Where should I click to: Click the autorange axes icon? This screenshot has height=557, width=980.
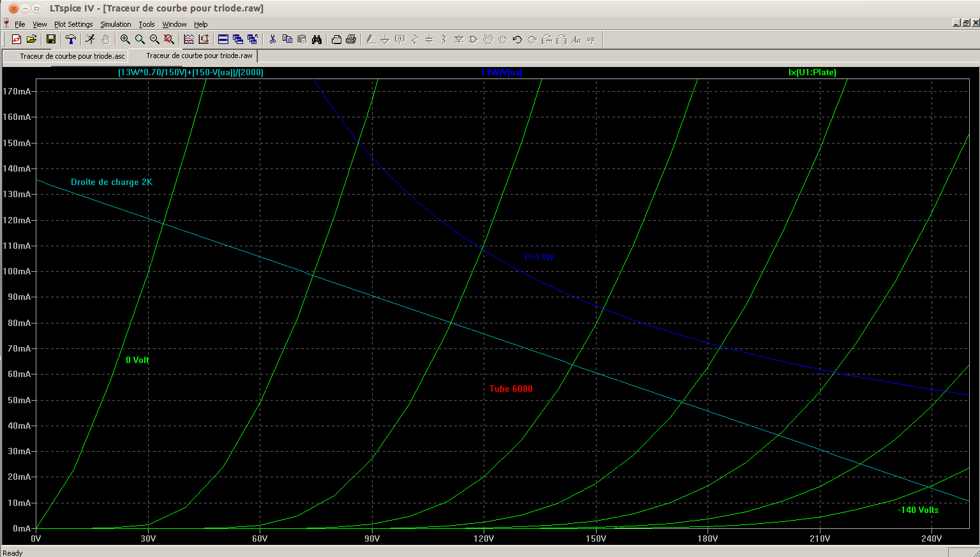[204, 40]
